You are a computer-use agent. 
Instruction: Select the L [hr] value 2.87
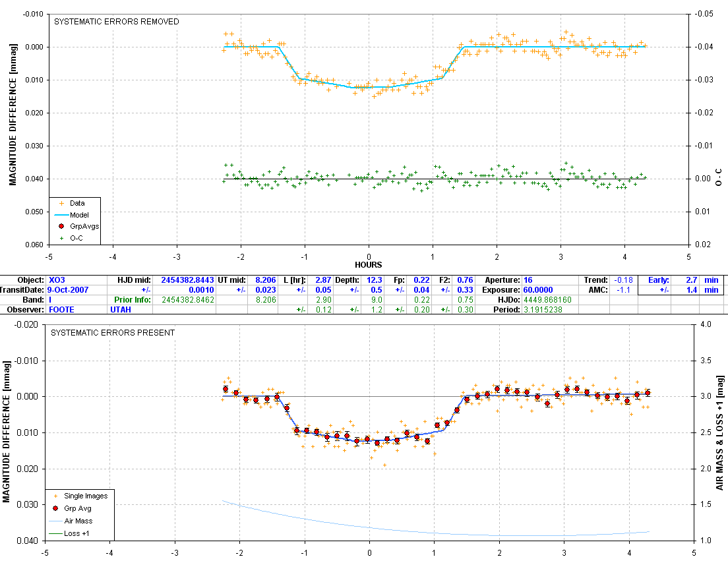[x=323, y=280]
